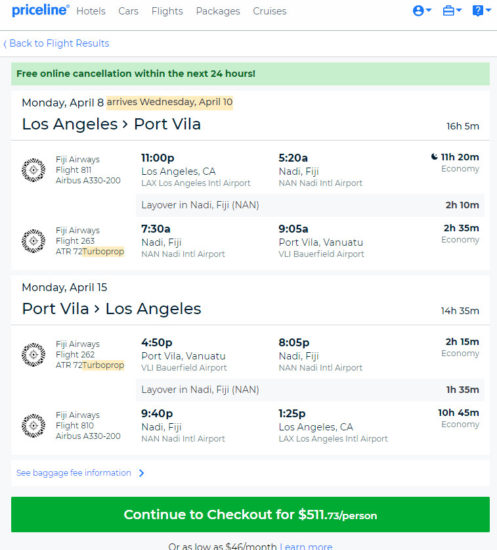Click the priceline logo
The width and height of the screenshot is (497, 550).
click(x=40, y=10)
